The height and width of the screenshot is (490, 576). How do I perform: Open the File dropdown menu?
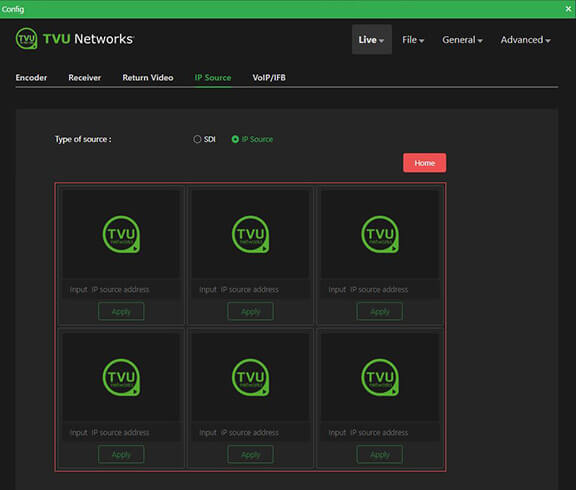tap(413, 40)
